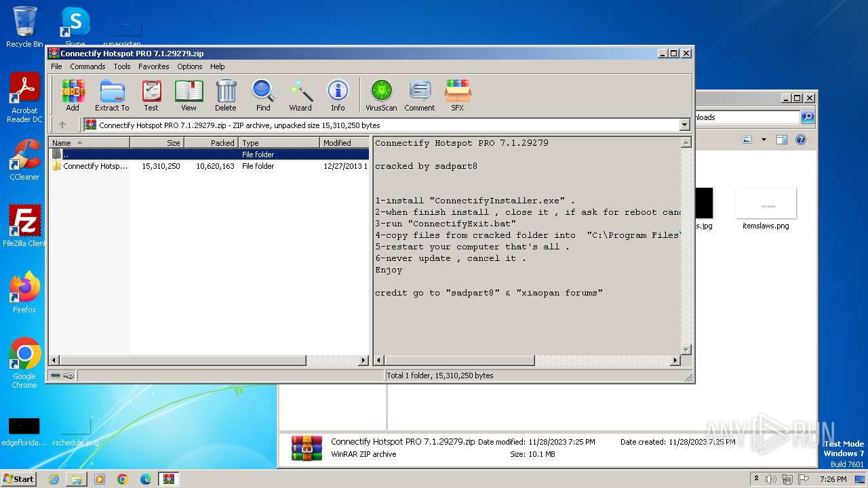
Task: Click the WinRAR taskbar button
Action: tap(169, 479)
